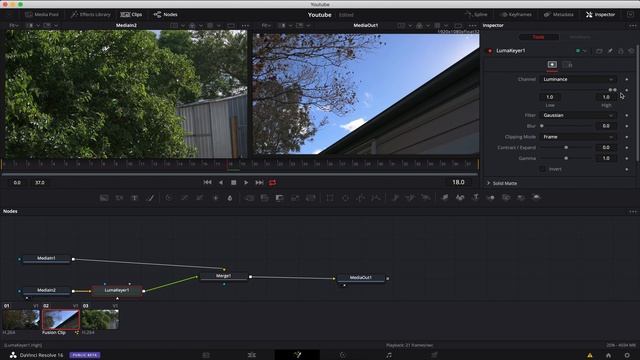Open the Effects Library panel
640x360 pixels.
click(x=91, y=14)
